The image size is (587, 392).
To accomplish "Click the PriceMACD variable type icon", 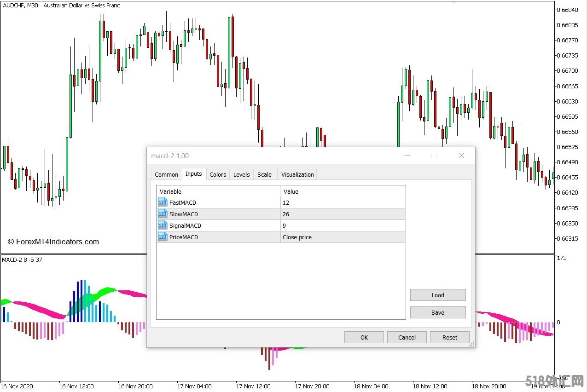I will click(x=163, y=237).
